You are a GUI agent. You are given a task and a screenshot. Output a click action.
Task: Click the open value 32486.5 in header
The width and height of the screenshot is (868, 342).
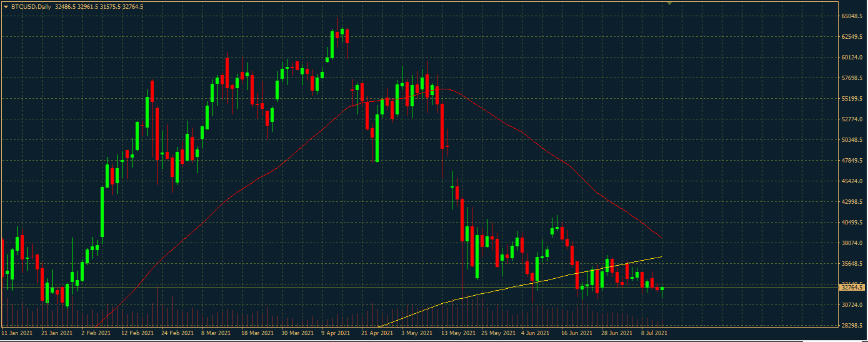pyautogui.click(x=66, y=6)
